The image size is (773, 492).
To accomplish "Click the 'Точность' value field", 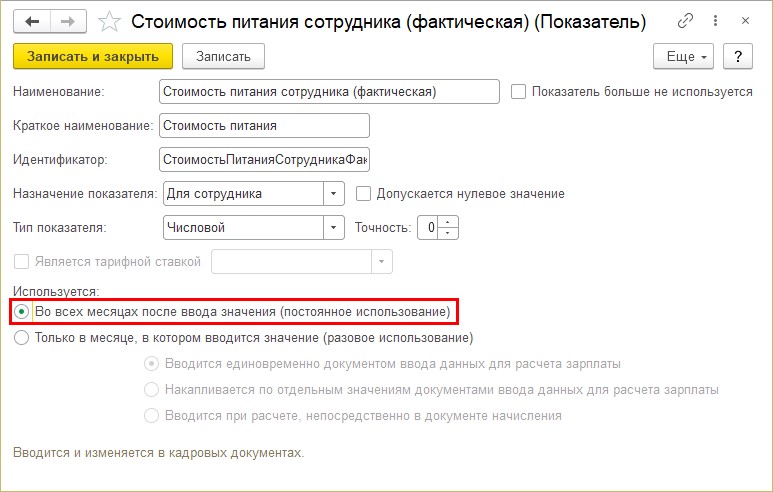I will coord(428,228).
